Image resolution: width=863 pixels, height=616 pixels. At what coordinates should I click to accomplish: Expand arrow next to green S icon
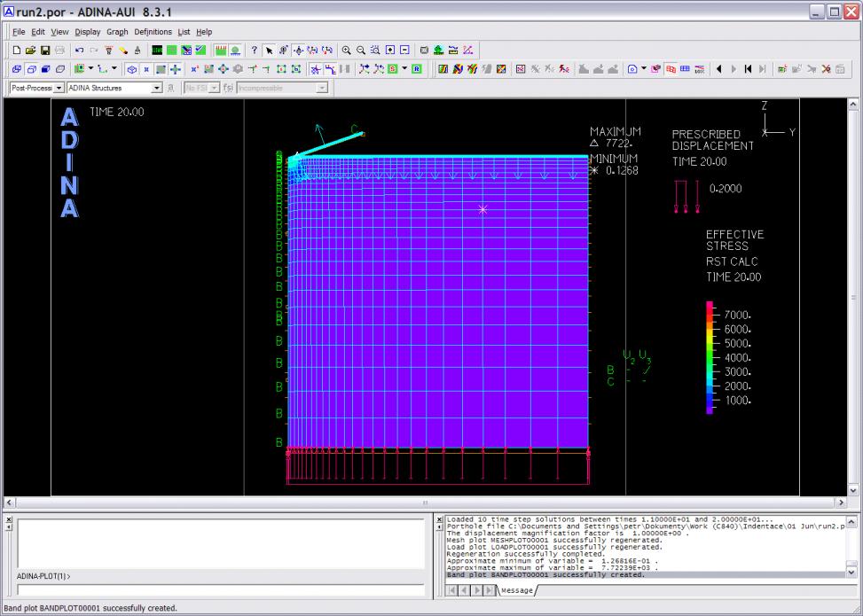(x=404, y=68)
